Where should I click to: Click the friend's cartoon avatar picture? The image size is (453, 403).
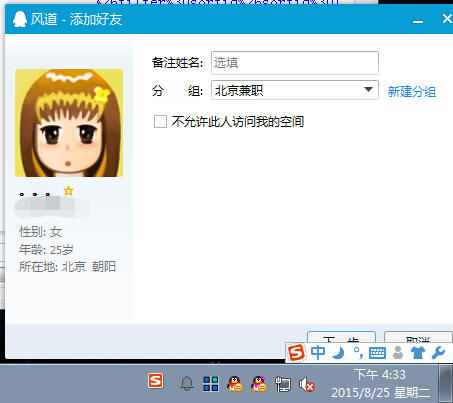click(x=69, y=123)
